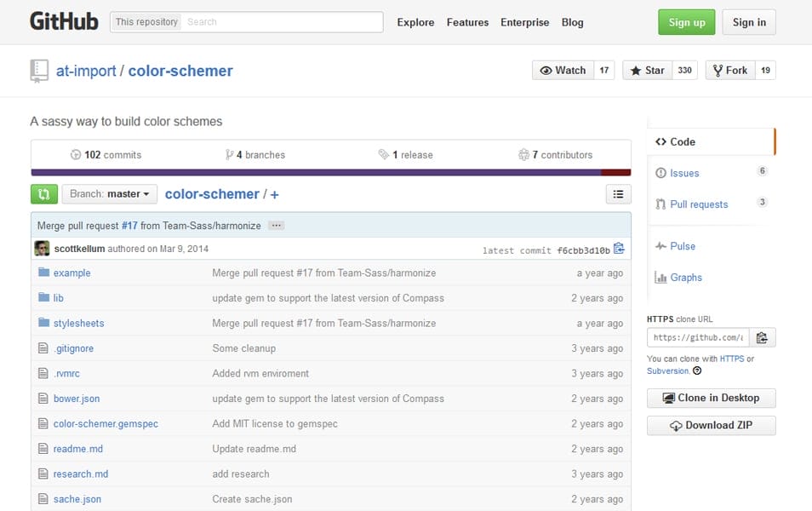This screenshot has width=812, height=511.
Task: Open the branches view via branch icon
Action: click(229, 155)
